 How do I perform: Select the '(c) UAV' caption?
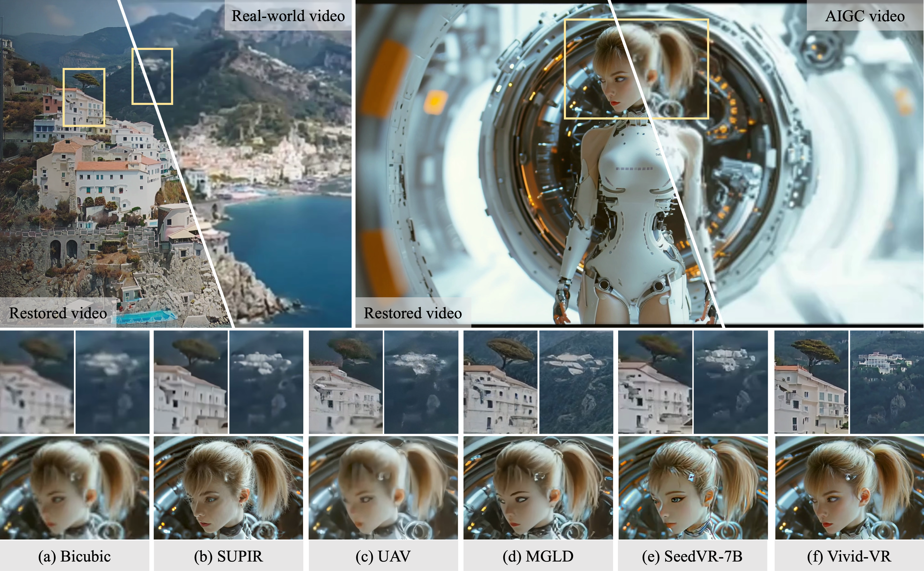(383, 556)
